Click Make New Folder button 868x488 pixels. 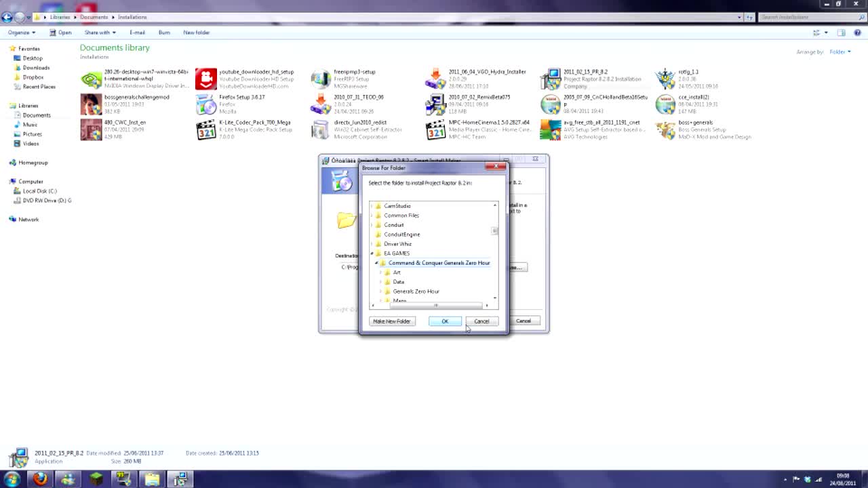coord(391,321)
